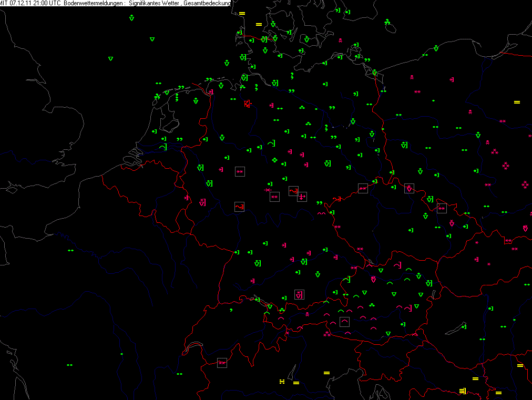Select the boxed pink downward-arrow cross symbol
The height and width of the screenshot is (400, 532).
click(x=302, y=197)
